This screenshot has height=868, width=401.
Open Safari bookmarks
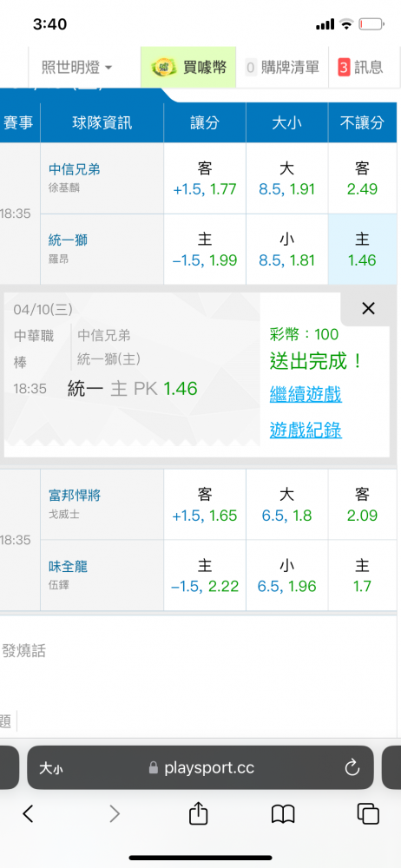pos(283,814)
